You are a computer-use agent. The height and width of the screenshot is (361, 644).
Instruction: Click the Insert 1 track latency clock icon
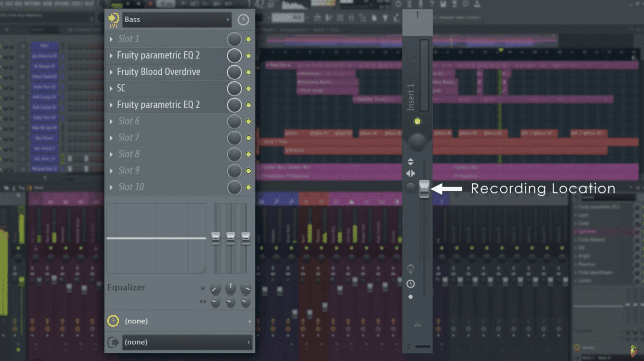[410, 284]
